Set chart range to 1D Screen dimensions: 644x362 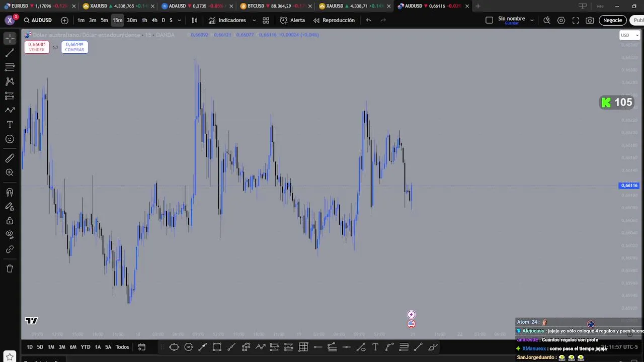pyautogui.click(x=30, y=347)
